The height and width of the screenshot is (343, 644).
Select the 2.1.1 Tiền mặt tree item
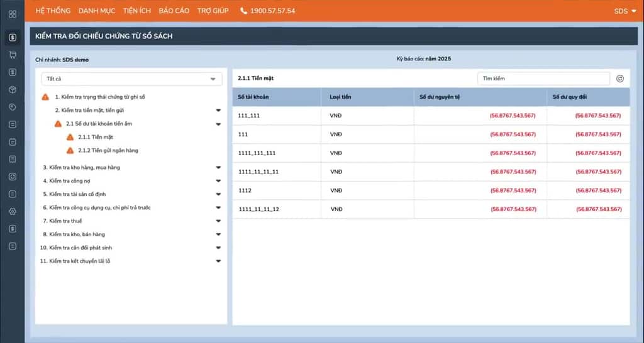tap(96, 137)
